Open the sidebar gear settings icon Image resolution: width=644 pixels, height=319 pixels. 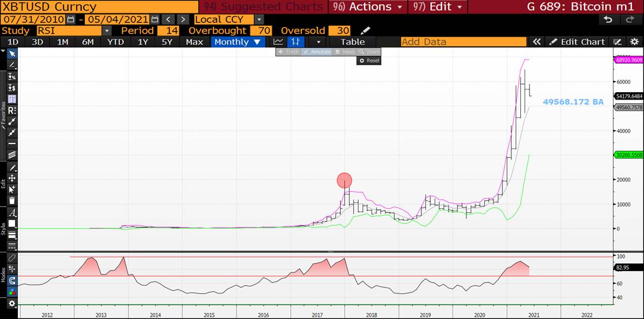[x=12, y=303]
